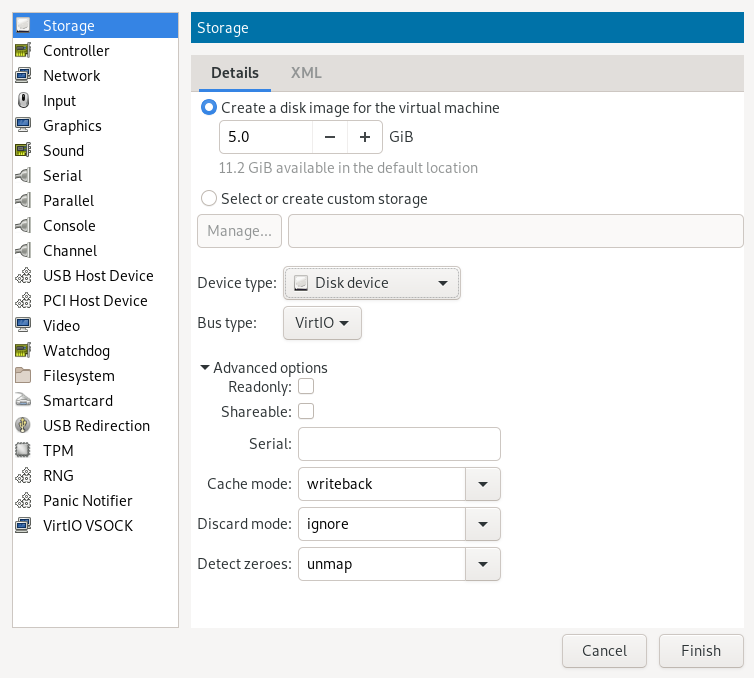Select the Sound card icon
This screenshot has height=678, width=754.
[24, 151]
